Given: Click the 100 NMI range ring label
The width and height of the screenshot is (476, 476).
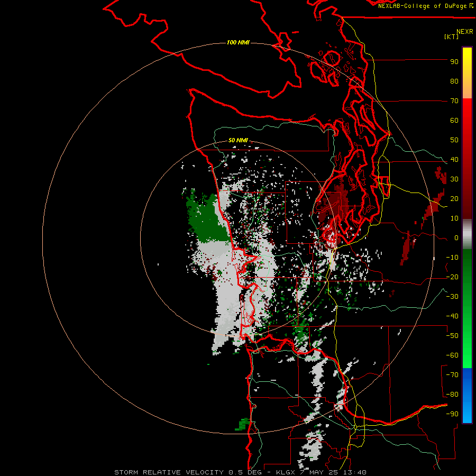Looking at the screenshot, I should click(238, 42).
